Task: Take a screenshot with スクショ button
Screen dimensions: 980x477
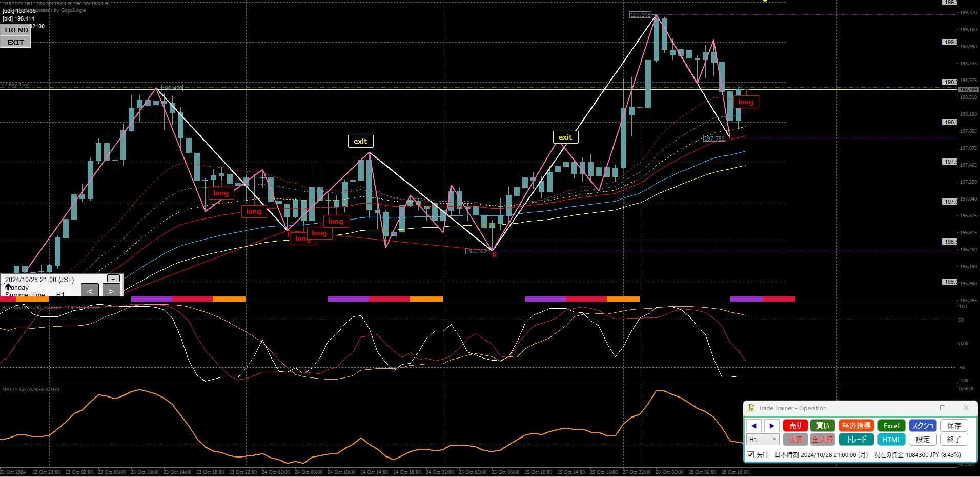Action: pos(923,426)
